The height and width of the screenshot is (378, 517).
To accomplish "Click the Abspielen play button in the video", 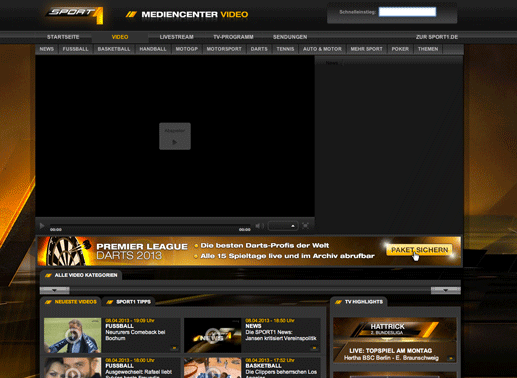I will (x=175, y=136).
